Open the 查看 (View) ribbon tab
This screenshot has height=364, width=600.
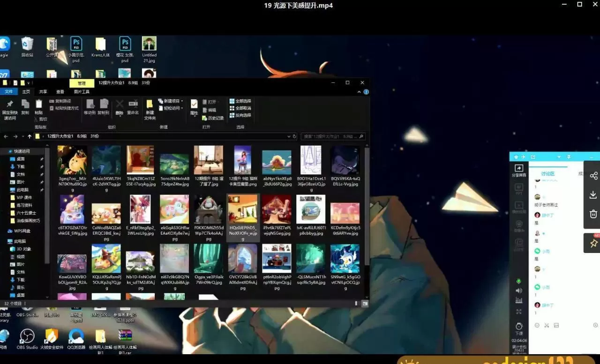tap(60, 92)
